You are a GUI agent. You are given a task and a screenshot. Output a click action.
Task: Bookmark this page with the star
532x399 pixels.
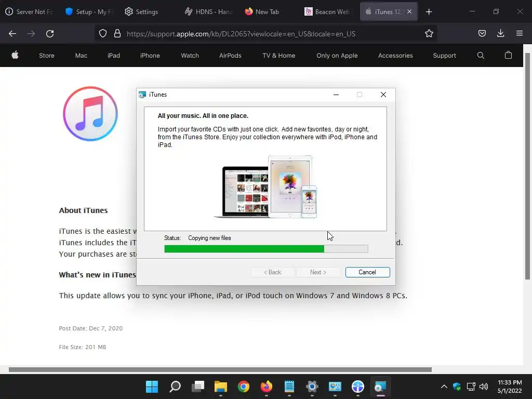pos(429,34)
